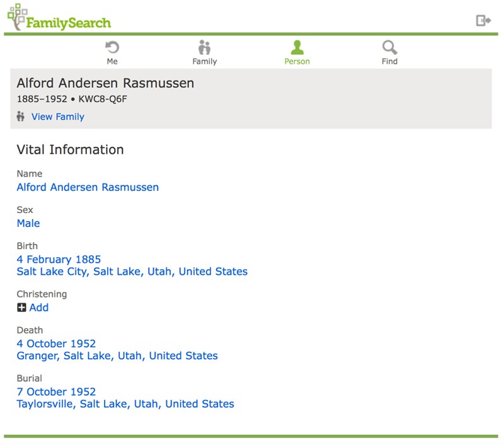
Task: Open the Family tab icon
Action: [204, 47]
